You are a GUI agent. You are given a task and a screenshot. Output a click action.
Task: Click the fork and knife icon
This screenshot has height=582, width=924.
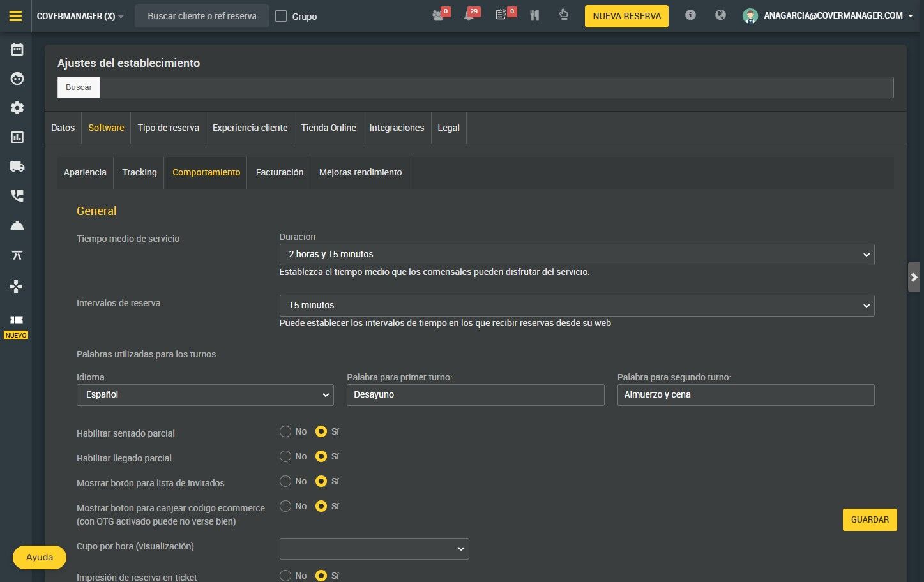[534, 16]
